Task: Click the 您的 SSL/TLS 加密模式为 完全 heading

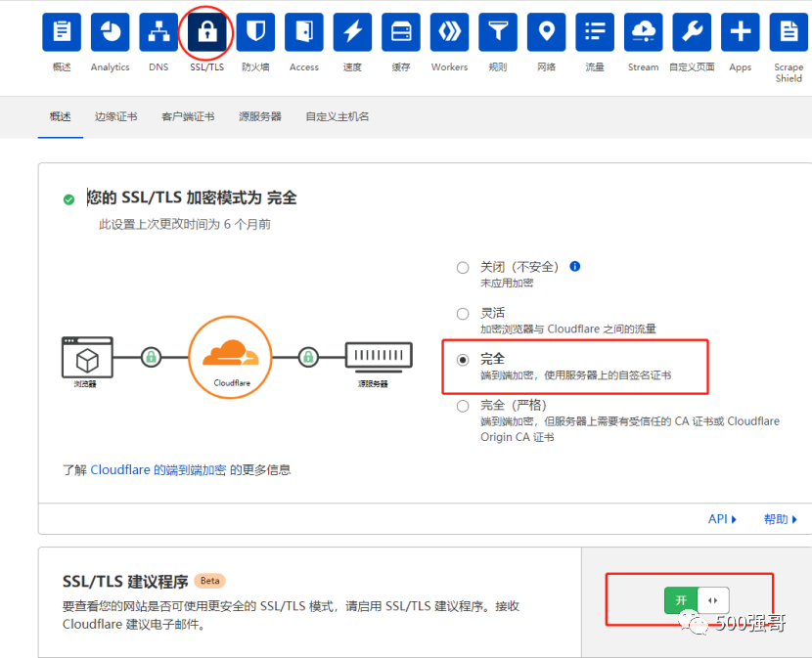Action: pos(192,197)
